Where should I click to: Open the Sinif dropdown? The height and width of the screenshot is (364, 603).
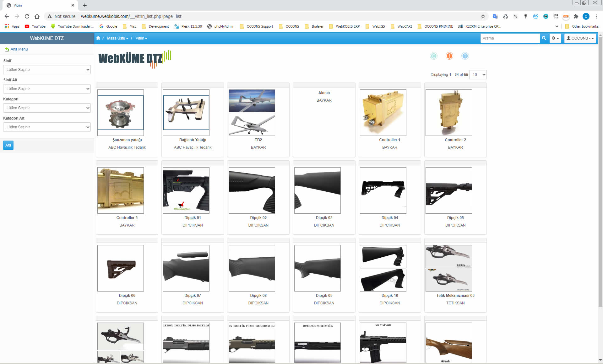(47, 70)
